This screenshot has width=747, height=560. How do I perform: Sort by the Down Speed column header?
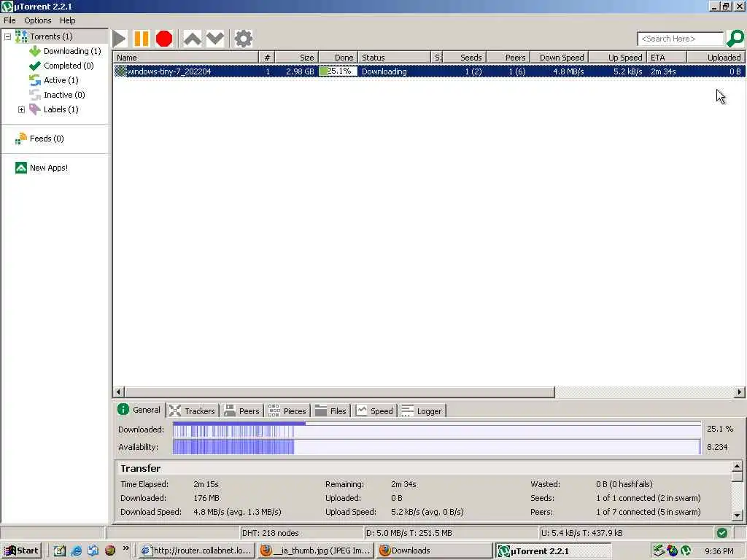560,57
